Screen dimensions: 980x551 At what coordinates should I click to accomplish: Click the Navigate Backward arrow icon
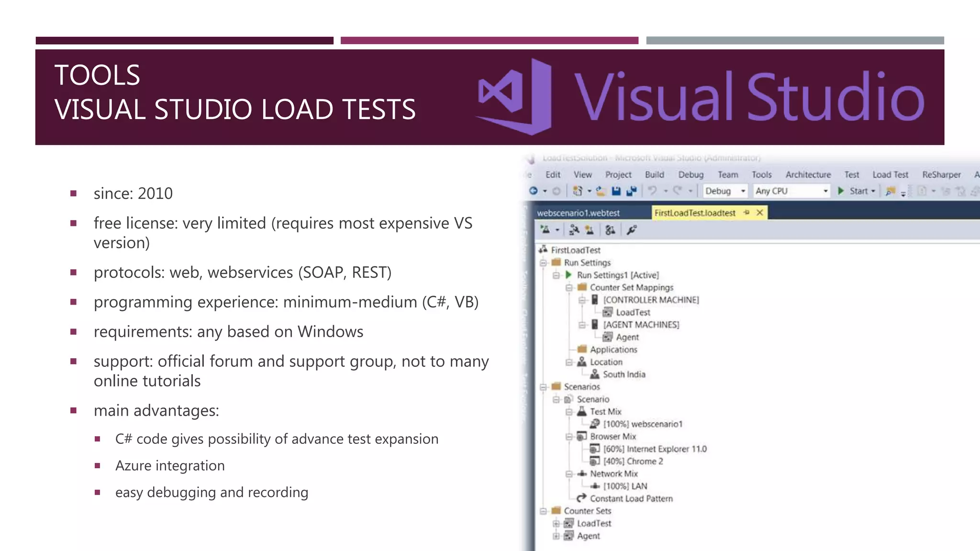tap(534, 191)
